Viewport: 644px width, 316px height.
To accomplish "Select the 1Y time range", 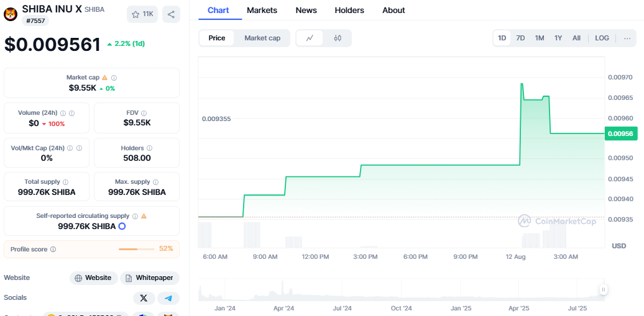I will tap(558, 38).
